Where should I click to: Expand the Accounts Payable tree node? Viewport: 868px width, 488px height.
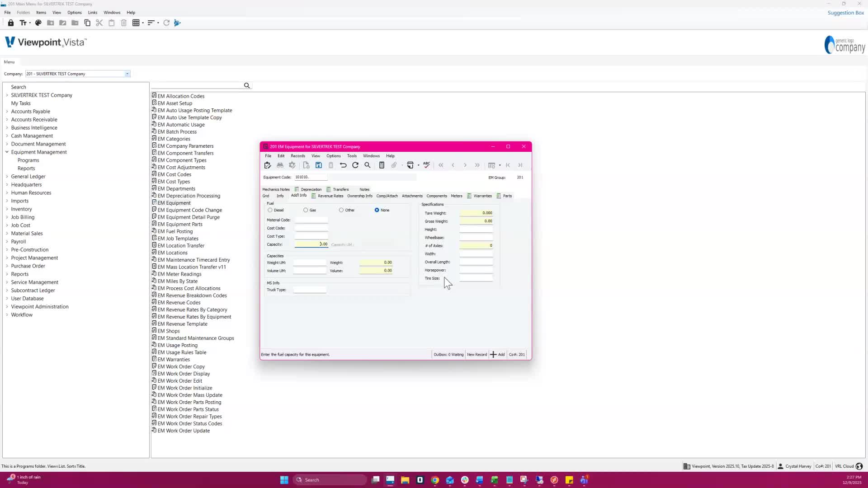pyautogui.click(x=7, y=112)
